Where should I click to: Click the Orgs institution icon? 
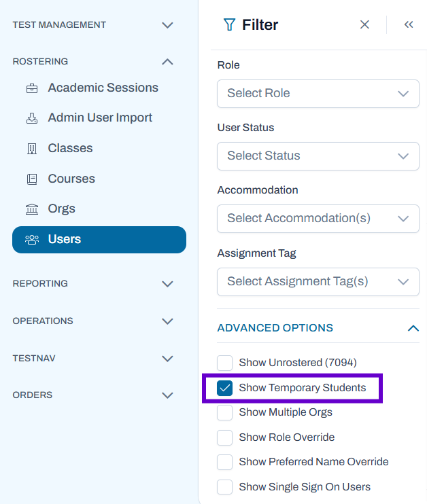pos(32,209)
